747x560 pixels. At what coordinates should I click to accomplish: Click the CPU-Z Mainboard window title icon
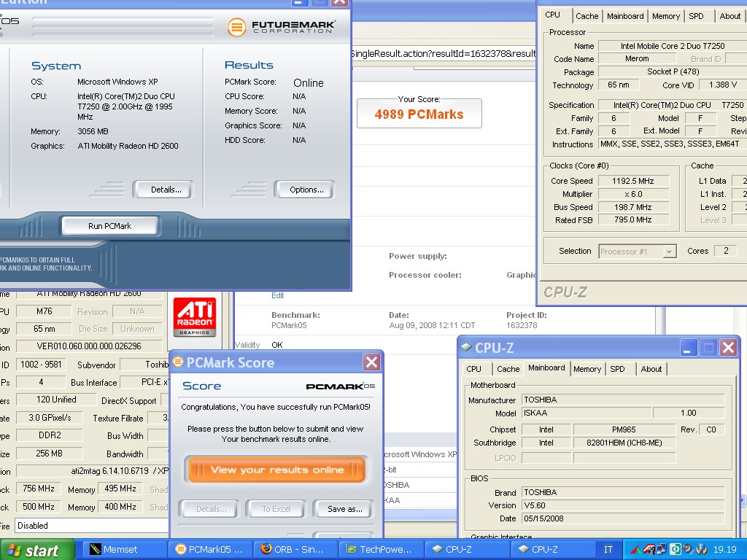tap(466, 347)
